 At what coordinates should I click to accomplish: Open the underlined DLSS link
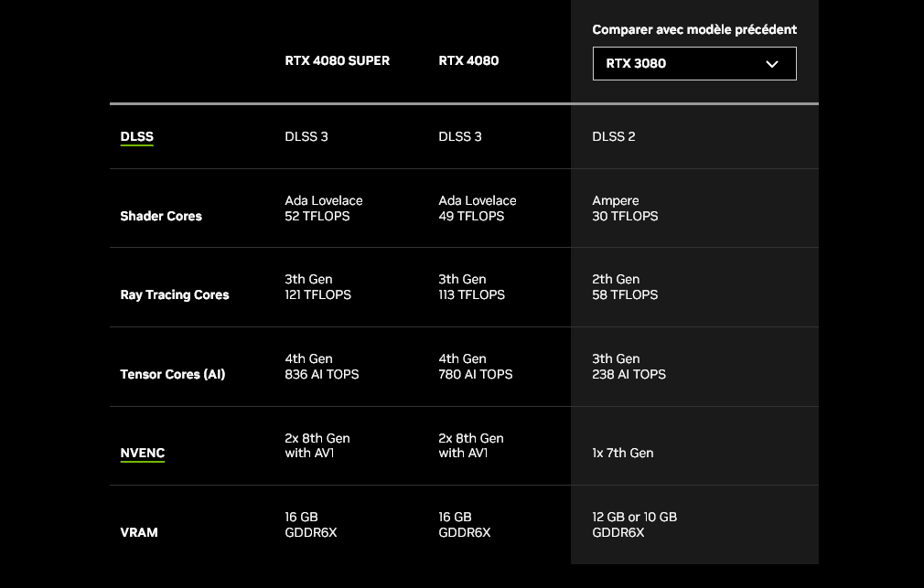(136, 136)
